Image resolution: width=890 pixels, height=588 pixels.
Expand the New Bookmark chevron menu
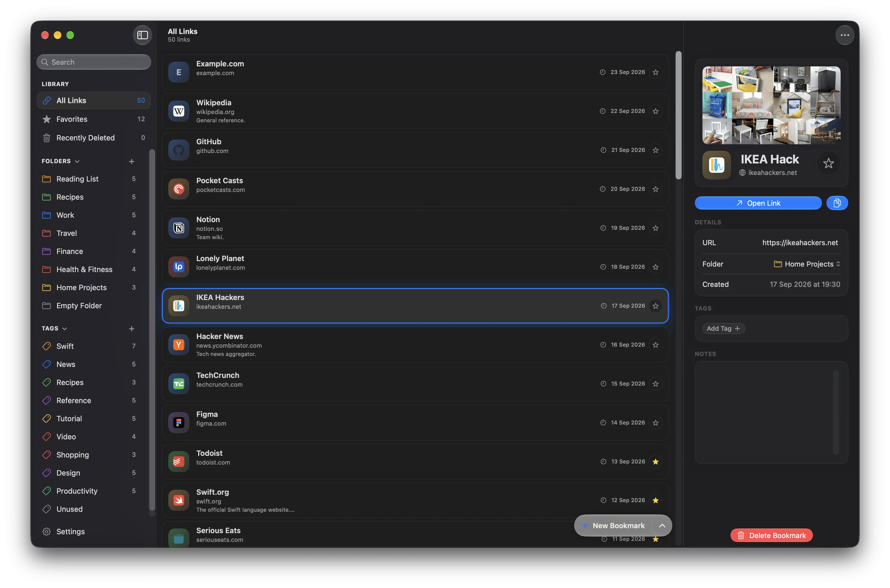[662, 525]
